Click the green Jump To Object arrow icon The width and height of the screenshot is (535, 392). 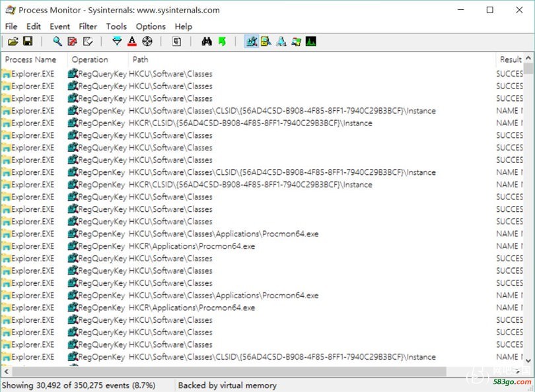coord(222,42)
